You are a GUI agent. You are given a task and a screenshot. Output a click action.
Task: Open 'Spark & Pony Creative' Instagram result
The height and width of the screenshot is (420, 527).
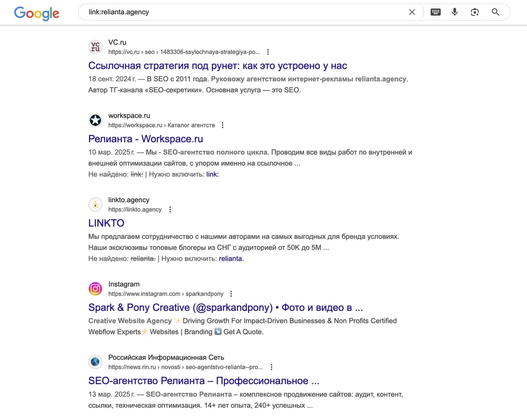click(226, 308)
